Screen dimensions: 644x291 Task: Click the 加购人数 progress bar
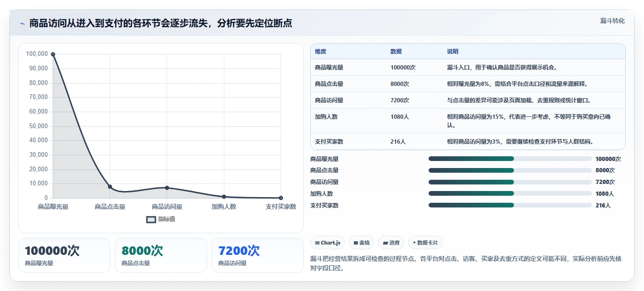[x=510, y=193]
